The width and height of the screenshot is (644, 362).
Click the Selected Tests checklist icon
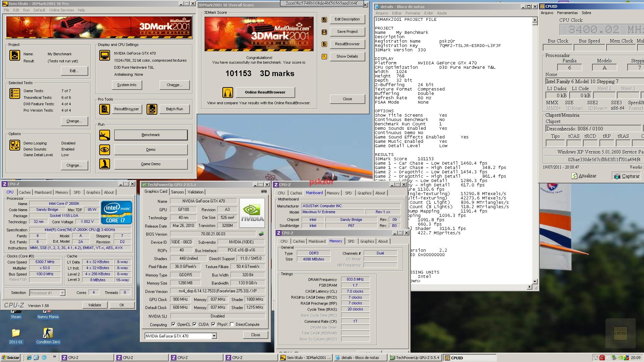pos(15,94)
